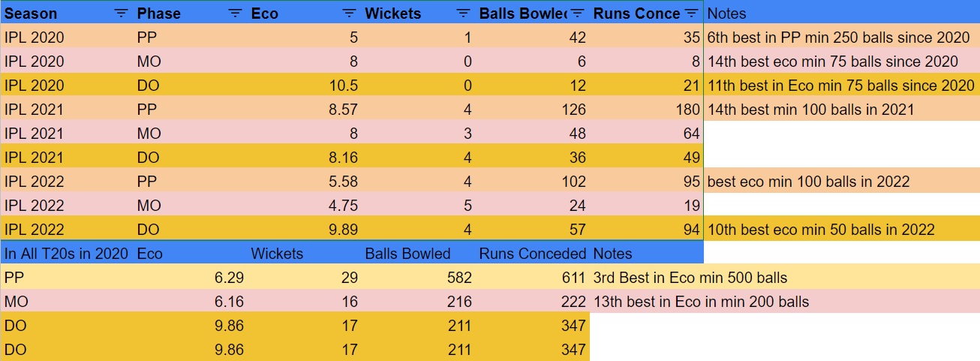Select the '6th best in PP' note cell
Image resolution: width=980 pixels, height=361 pixels.
[842, 38]
